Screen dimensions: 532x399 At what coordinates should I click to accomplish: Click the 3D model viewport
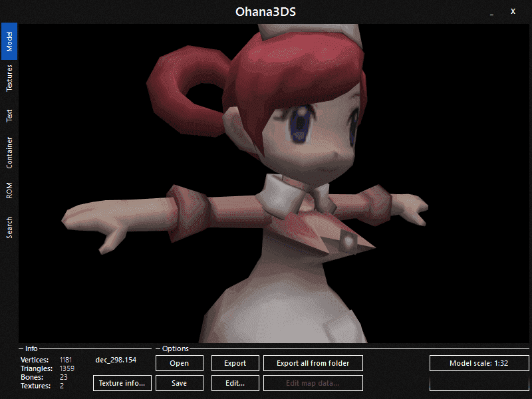click(x=274, y=184)
